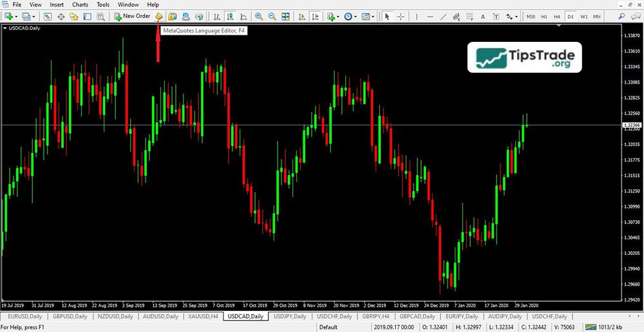
Task: Draw a horizontal line tool
Action: point(429,16)
